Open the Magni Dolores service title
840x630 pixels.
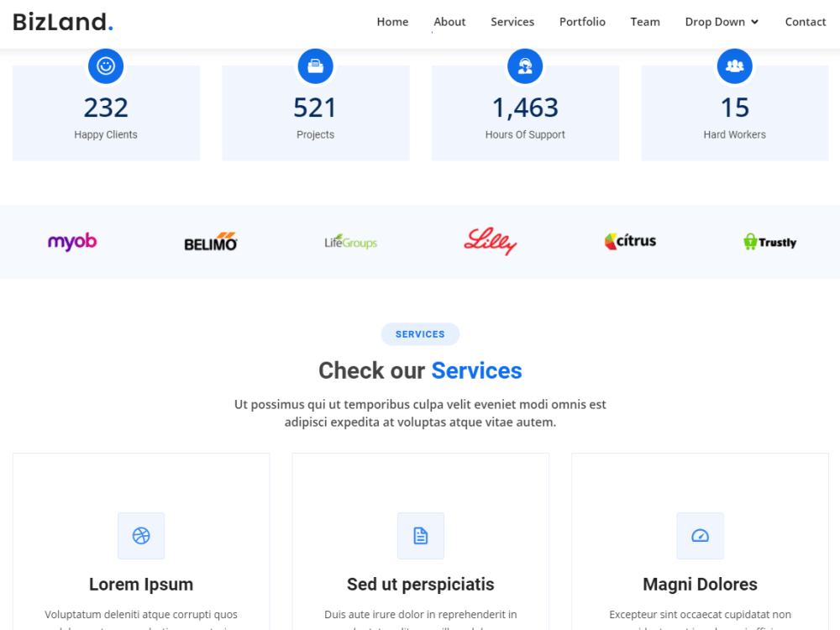(701, 585)
